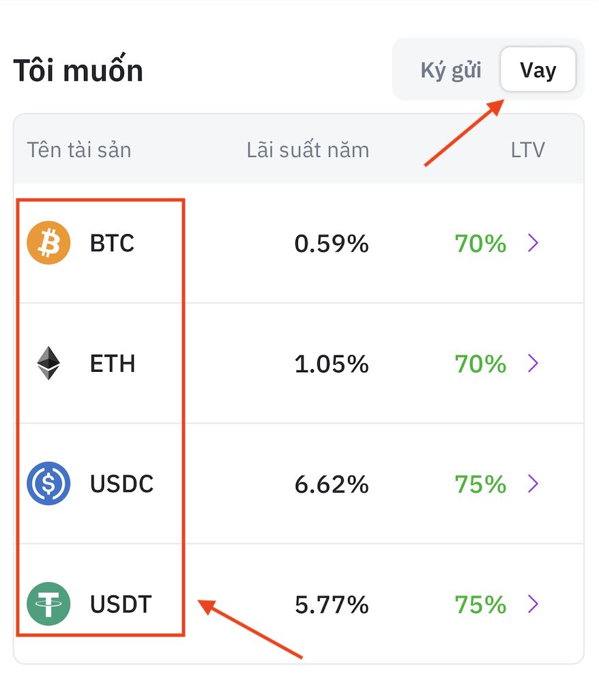This screenshot has width=599, height=700.
Task: Open the ETH row arrow
Action: point(534,363)
